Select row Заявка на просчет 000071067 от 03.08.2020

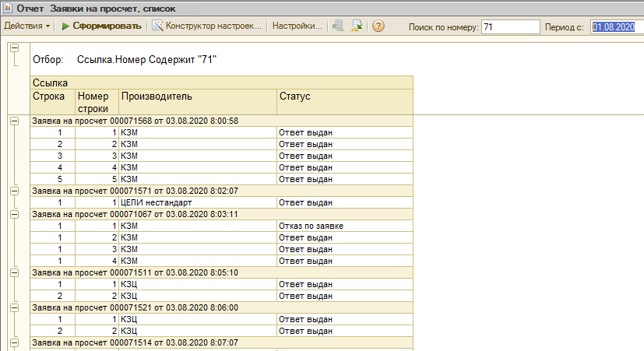pos(221,214)
